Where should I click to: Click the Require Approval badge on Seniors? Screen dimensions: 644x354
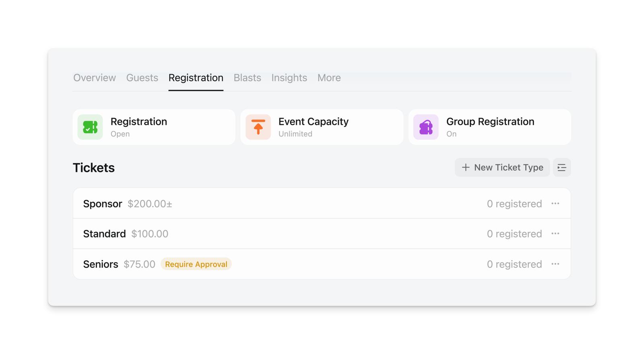196,264
